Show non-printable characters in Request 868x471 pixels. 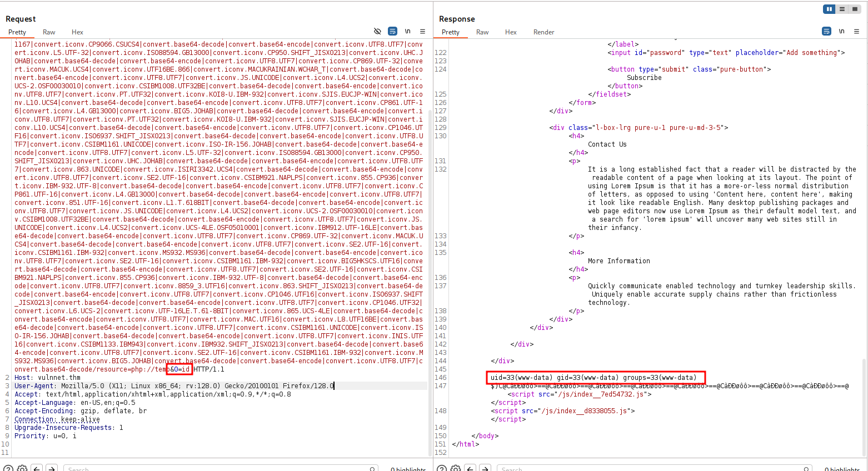[x=407, y=32]
